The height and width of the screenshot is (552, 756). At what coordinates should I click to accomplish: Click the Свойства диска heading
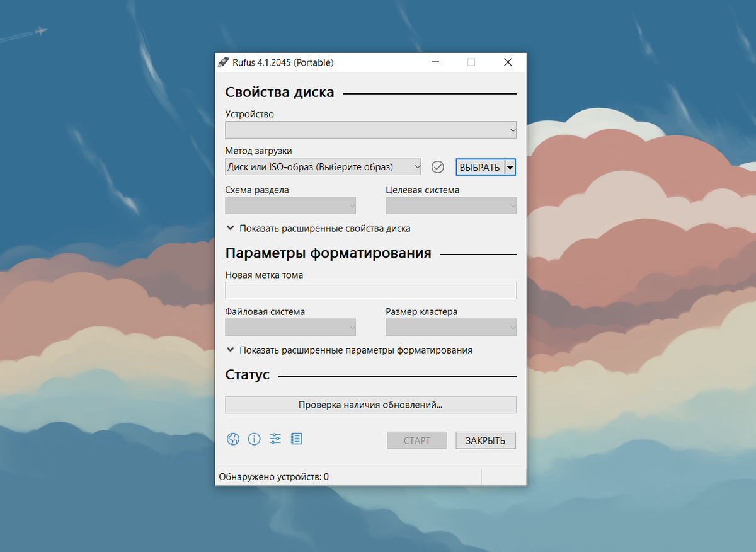[280, 92]
